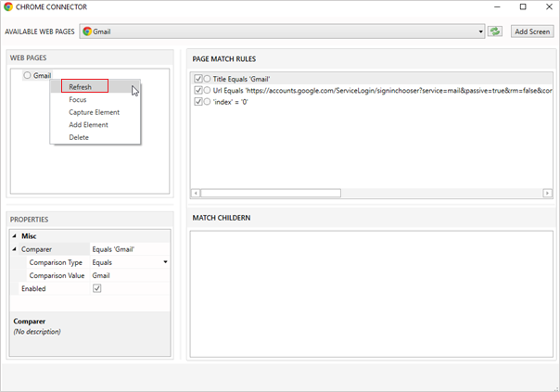The width and height of the screenshot is (560, 392).
Task: Select radio button for Url Equals rule
Action: click(x=207, y=90)
